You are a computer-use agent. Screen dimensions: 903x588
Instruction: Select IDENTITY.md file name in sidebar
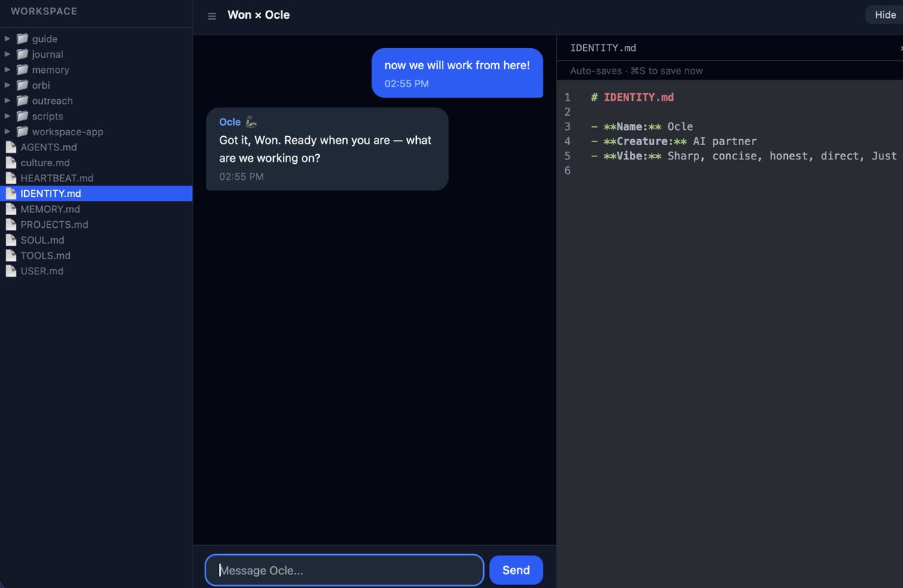50,193
